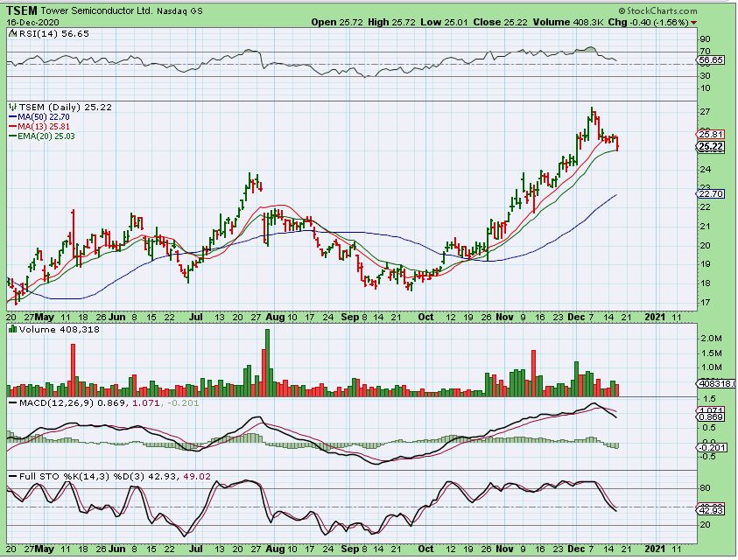Click the Jul label under the price panel
This screenshot has width=738, height=560.
coord(196,317)
